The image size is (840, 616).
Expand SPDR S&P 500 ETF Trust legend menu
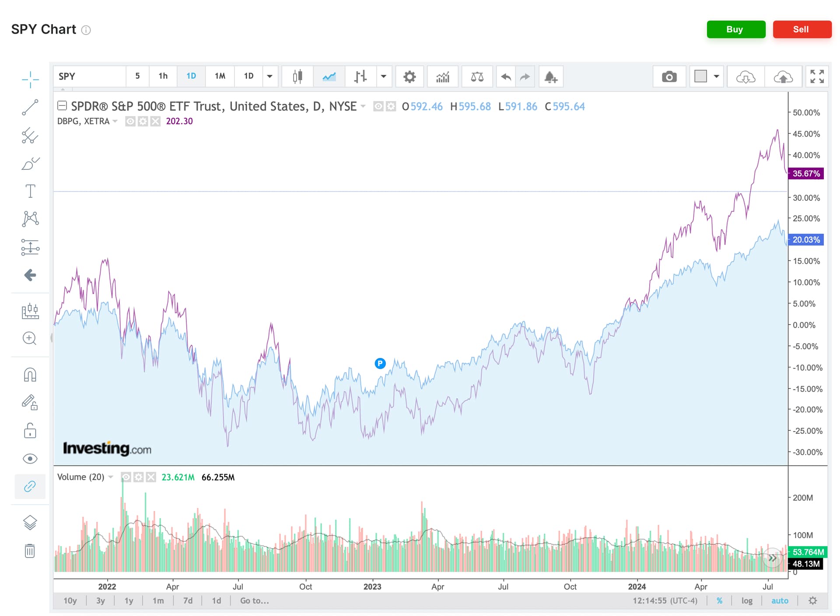363,106
